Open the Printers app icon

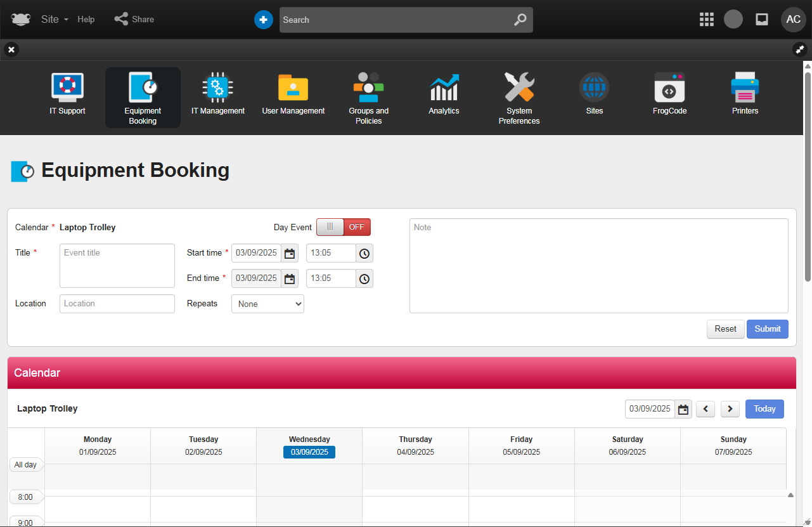pos(745,88)
